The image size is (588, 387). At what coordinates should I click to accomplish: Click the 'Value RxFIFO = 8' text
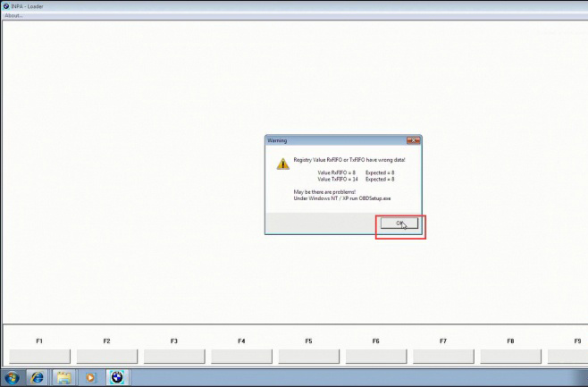click(x=336, y=172)
